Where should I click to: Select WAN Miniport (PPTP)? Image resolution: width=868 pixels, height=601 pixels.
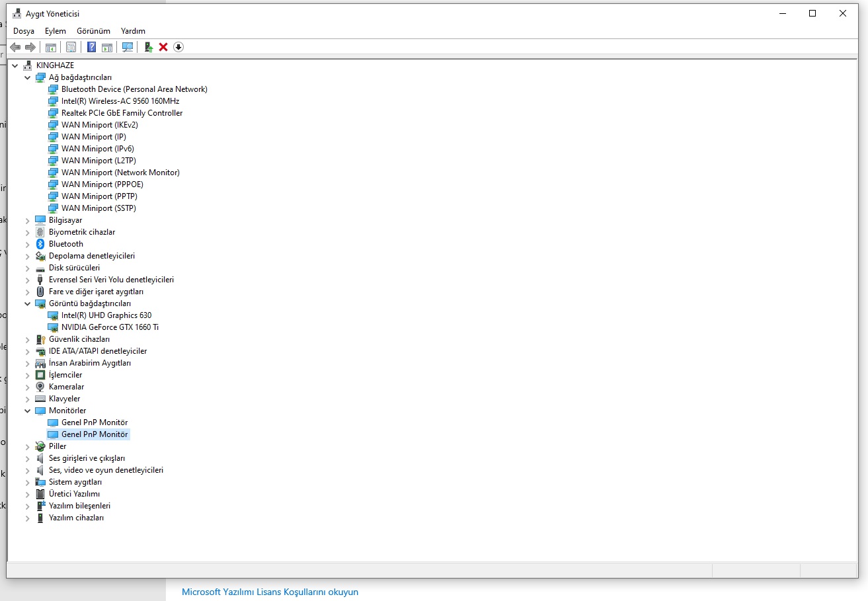pyautogui.click(x=99, y=196)
